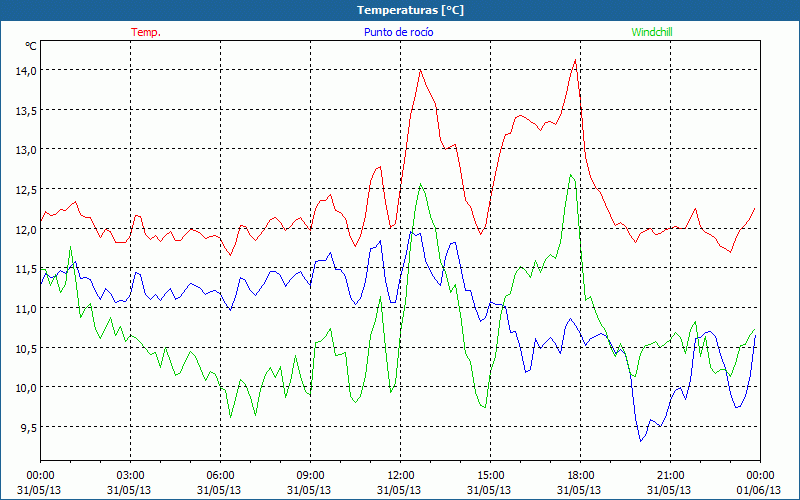Click the '21:00' time axis label
The height and width of the screenshot is (500, 800).
670,476
